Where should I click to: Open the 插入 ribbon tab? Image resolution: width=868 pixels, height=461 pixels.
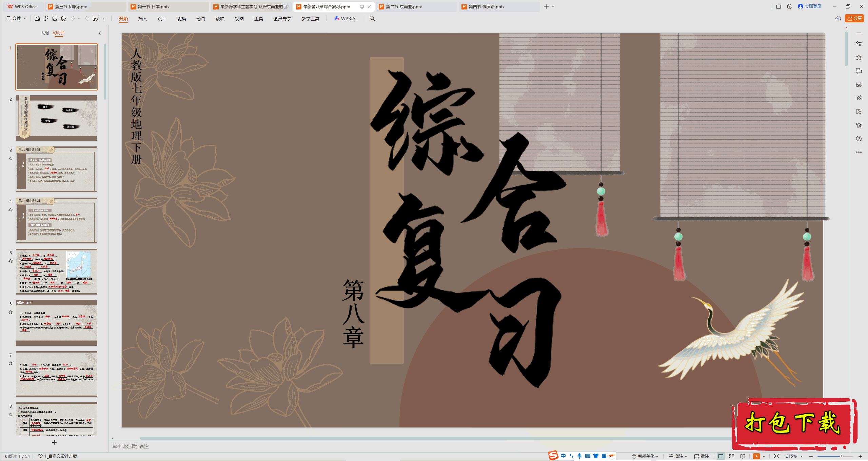[142, 19]
